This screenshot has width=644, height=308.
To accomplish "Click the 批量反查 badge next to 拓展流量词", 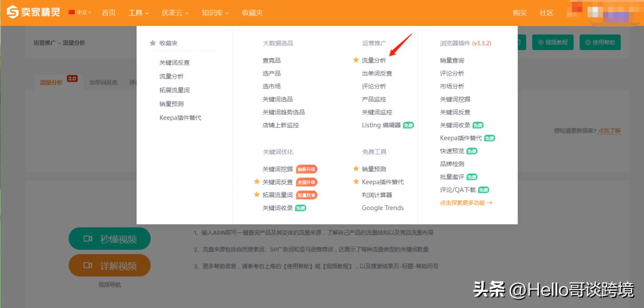I will tap(306, 195).
